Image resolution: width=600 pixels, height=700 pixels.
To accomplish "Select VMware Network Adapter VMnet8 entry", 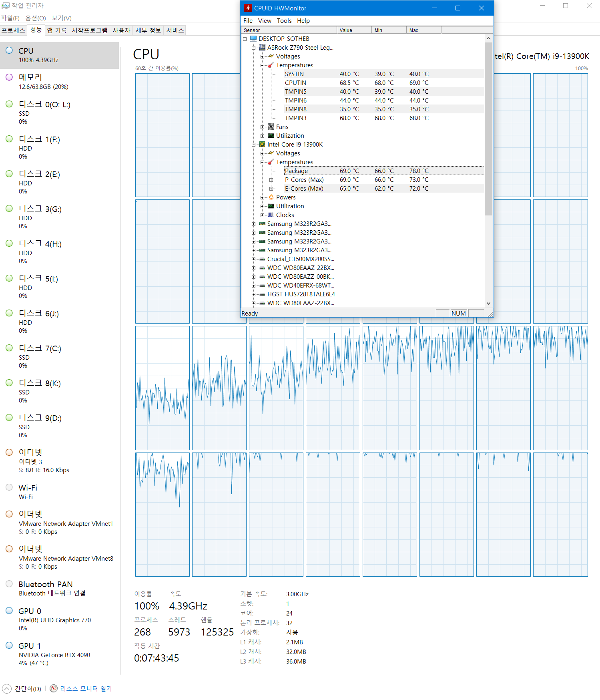I will pyautogui.click(x=60, y=557).
